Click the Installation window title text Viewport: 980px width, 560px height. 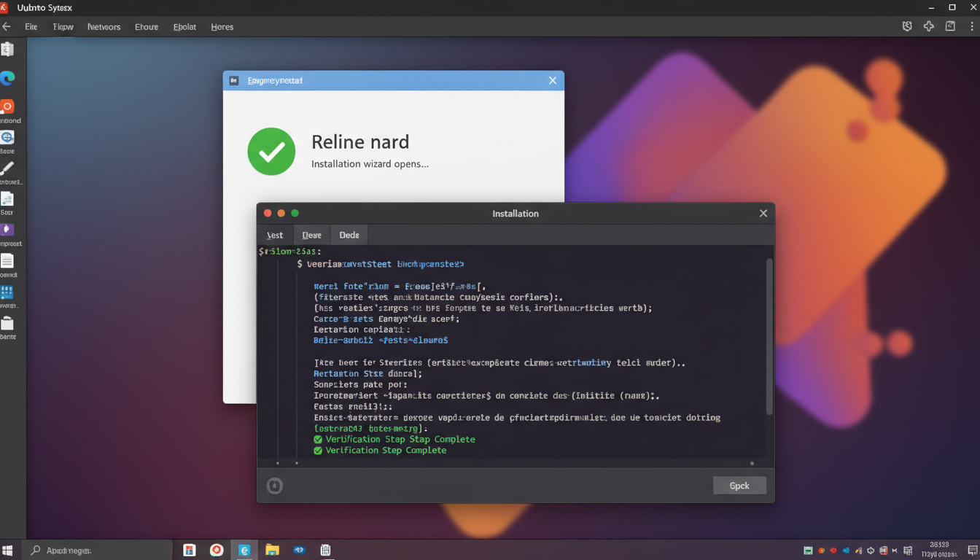pos(516,214)
